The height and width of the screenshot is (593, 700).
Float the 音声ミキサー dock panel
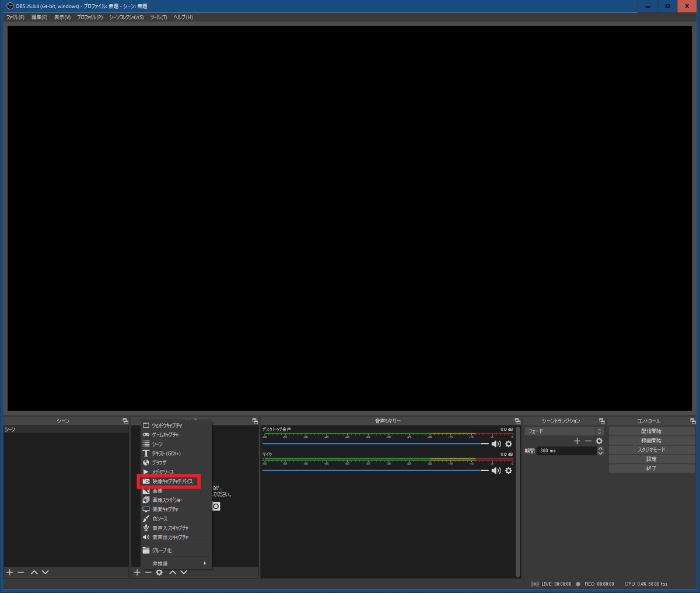[x=517, y=421]
